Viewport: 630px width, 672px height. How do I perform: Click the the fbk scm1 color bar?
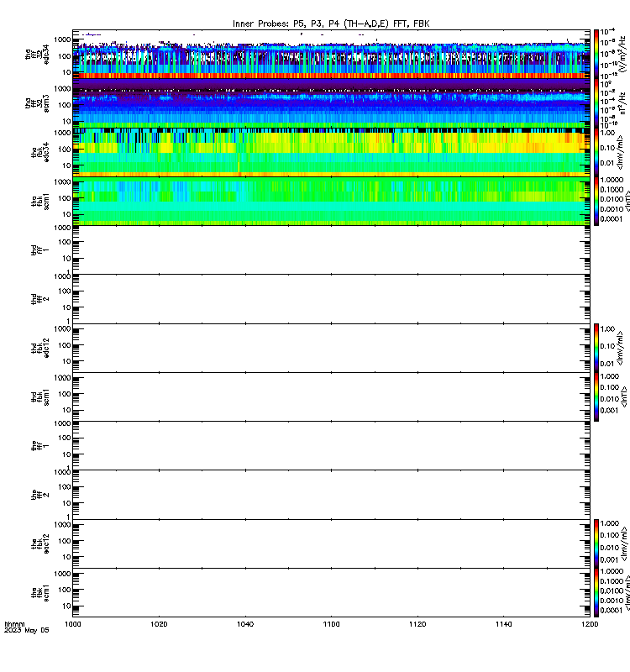(x=596, y=593)
